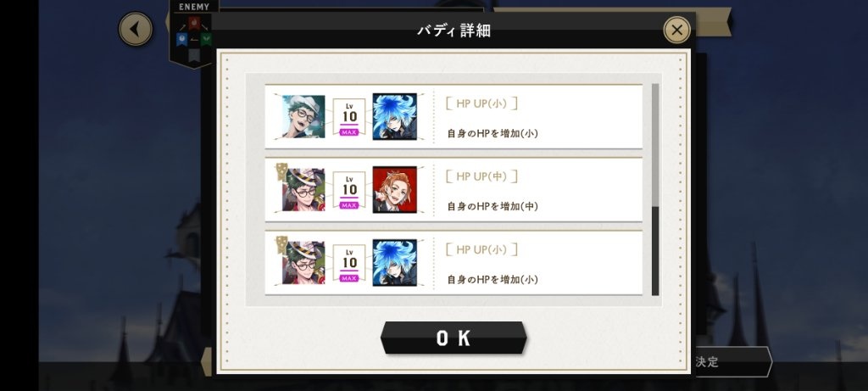Click the red fire element icon

click(194, 23)
